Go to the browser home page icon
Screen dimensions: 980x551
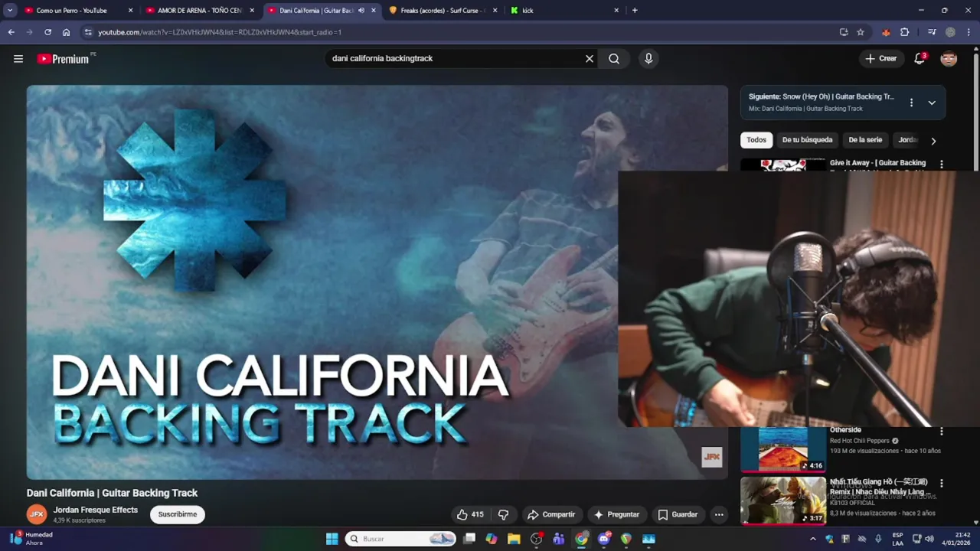pos(67,32)
